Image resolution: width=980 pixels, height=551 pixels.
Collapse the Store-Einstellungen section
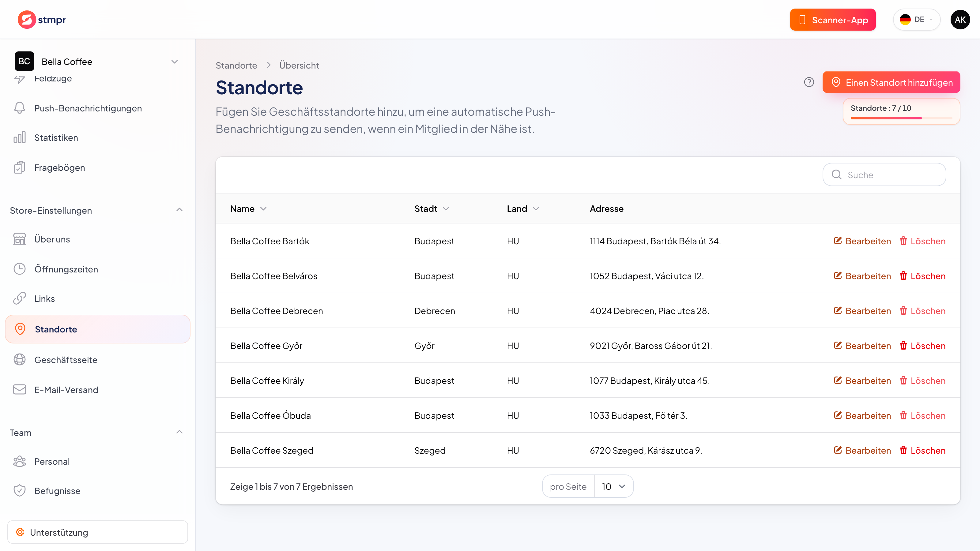[179, 210]
